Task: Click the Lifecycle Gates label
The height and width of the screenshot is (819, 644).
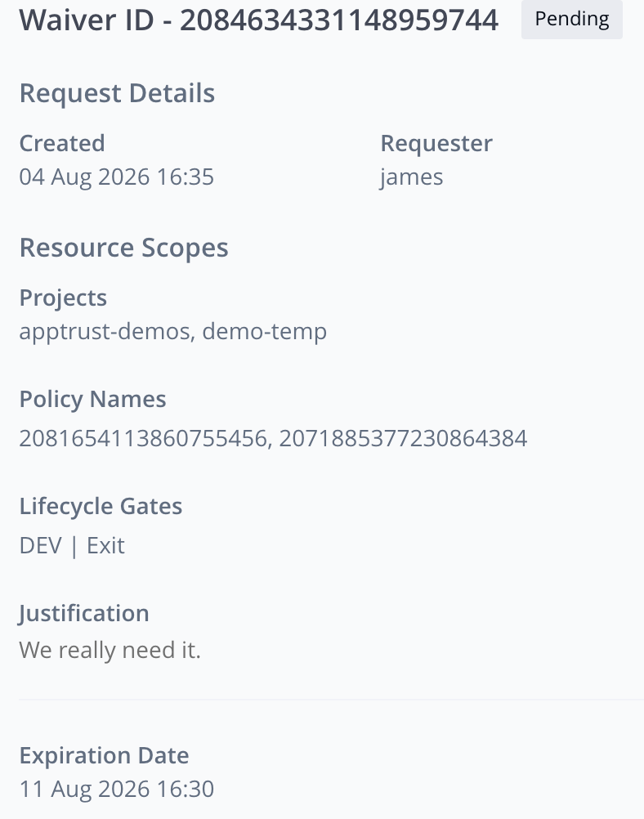Action: pyautogui.click(x=101, y=506)
